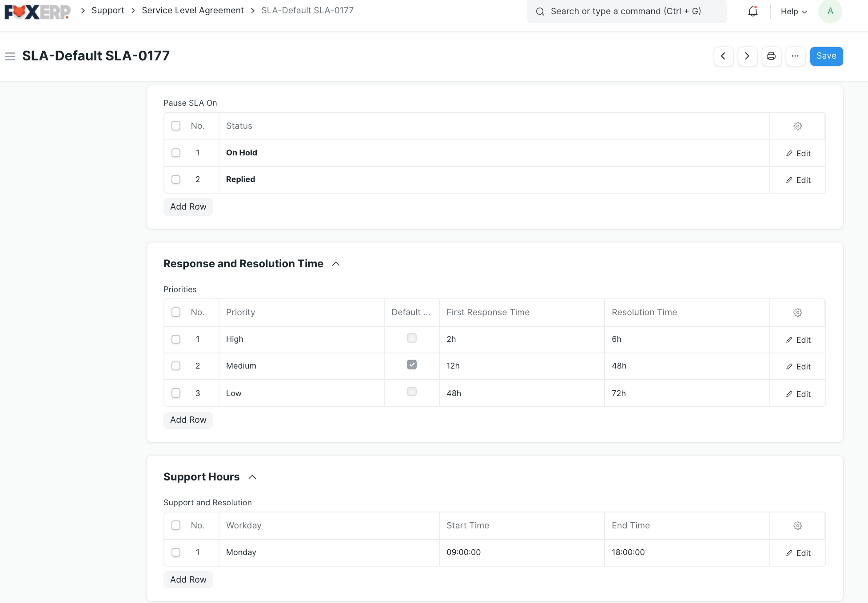Click pencil Edit on Replied row
The width and height of the screenshot is (868, 603).
[x=798, y=180]
